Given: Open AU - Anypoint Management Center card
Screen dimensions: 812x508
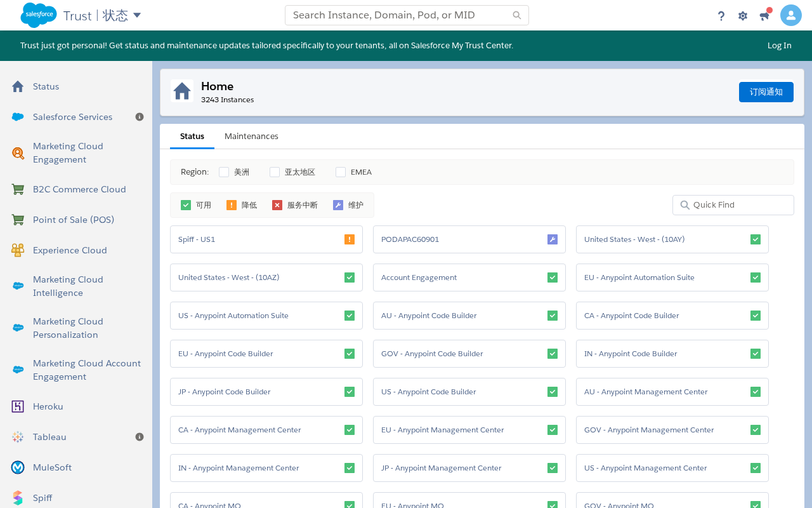Looking at the screenshot, I should [x=672, y=392].
